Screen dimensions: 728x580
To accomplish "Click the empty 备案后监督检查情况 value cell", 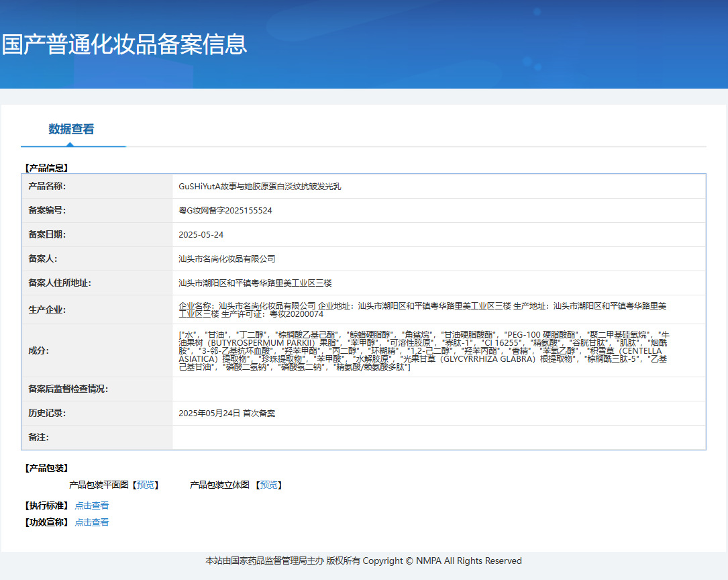I will (x=438, y=389).
